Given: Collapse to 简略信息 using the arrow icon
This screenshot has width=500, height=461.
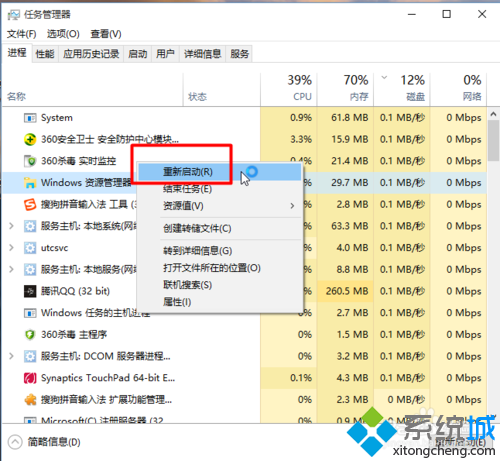Looking at the screenshot, I should (15, 442).
